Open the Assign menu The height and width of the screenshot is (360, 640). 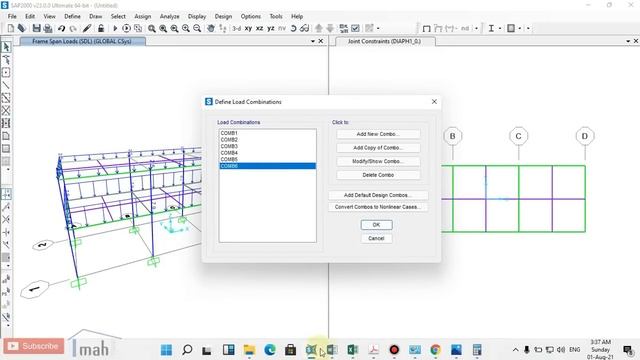coord(142,16)
